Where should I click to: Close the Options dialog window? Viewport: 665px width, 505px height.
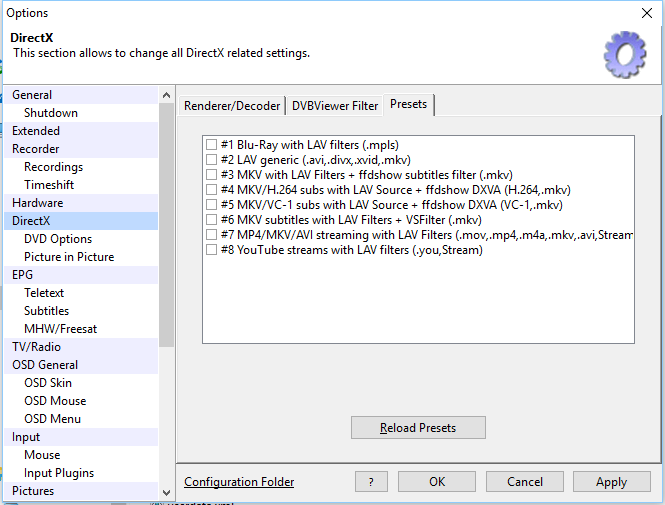(x=647, y=13)
